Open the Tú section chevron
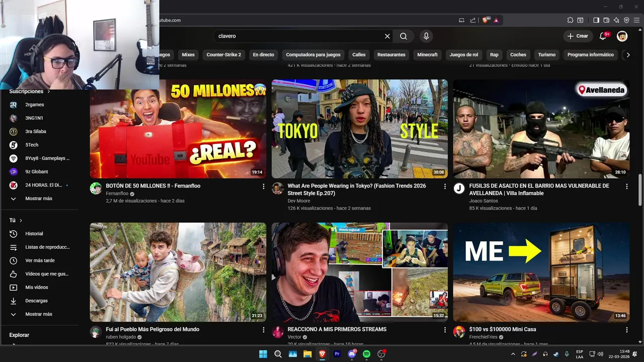The height and width of the screenshot is (362, 644). click(x=21, y=220)
